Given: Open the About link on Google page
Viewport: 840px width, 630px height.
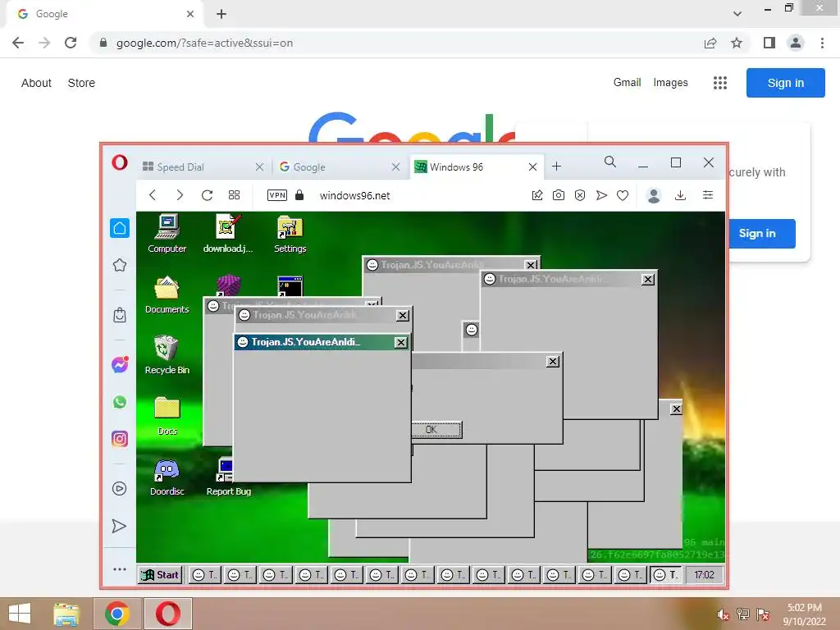Looking at the screenshot, I should pos(36,83).
